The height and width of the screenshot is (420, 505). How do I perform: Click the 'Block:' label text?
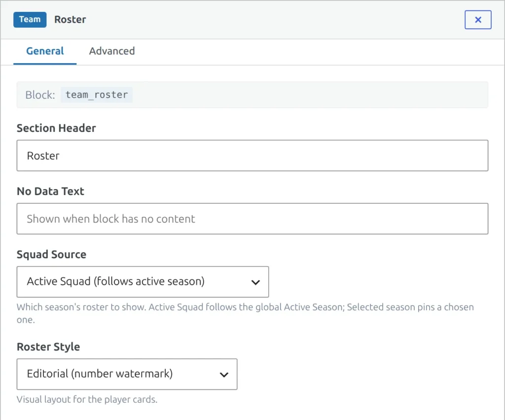click(x=40, y=95)
